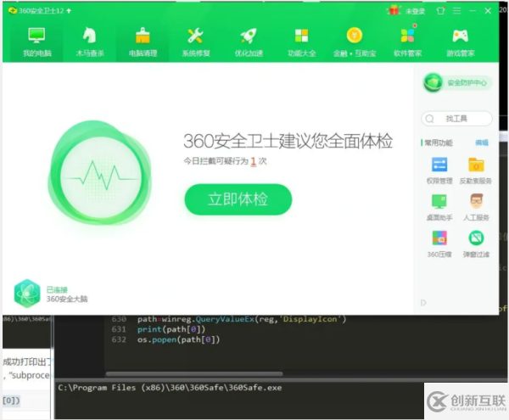Click code line 630 QueryValueEx in editor
Screen dimensions: 509x420
pyautogui.click(x=225, y=319)
